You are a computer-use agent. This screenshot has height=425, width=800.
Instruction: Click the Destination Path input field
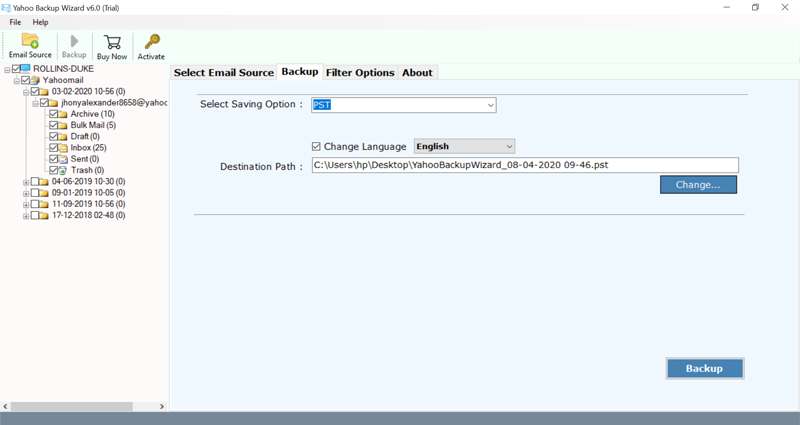pos(525,165)
